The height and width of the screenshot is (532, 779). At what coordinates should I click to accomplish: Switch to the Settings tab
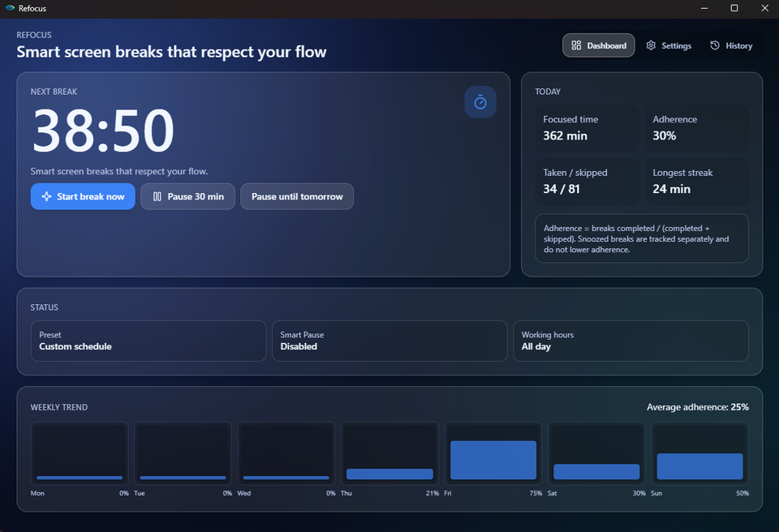coord(668,45)
